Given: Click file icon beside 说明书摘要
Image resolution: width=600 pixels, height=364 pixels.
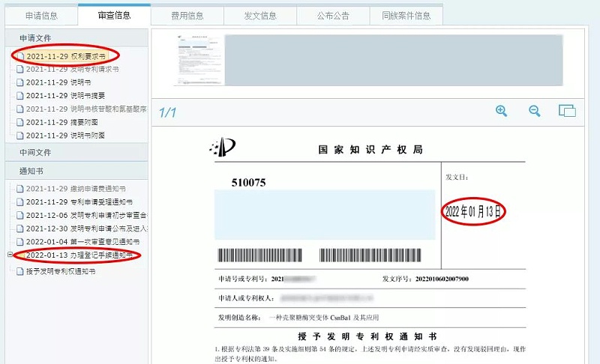Looking at the screenshot, I should (x=20, y=95).
